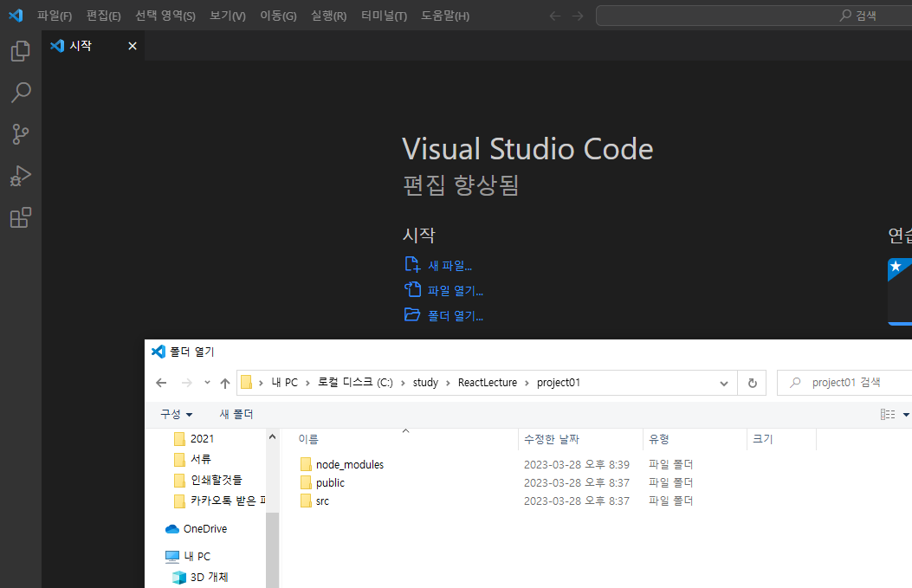Open the 실행(R) menu
The width and height of the screenshot is (912, 588).
328,16
